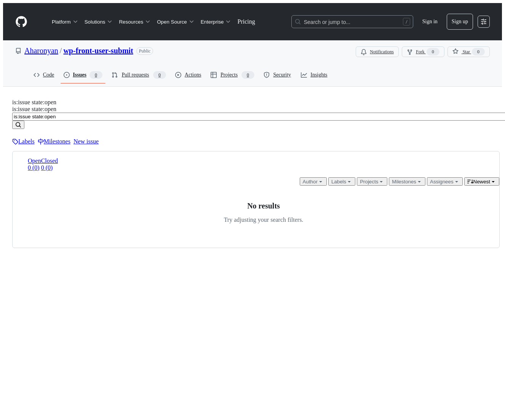Expand the Open Source menu
Viewport: 505px width, 420px height.
point(175,22)
